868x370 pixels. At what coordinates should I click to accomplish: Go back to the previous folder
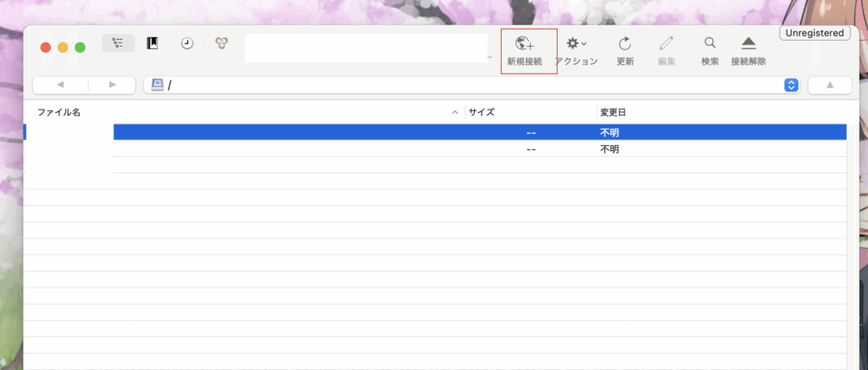60,85
